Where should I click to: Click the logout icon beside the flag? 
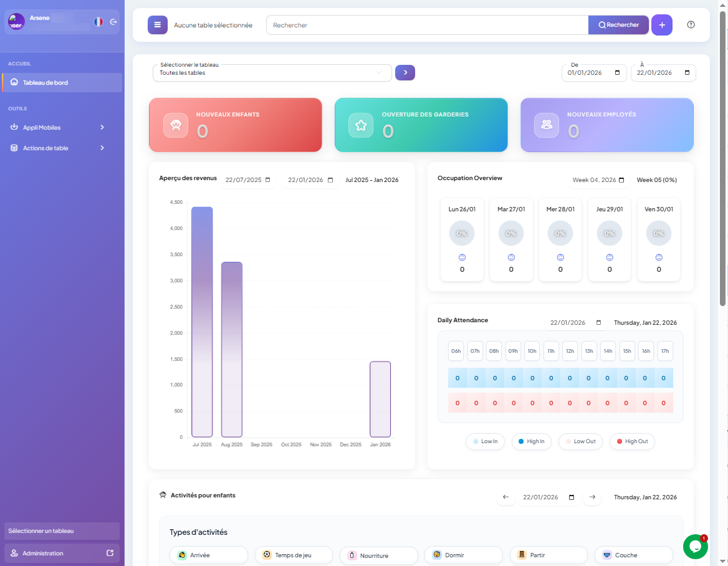coord(113,22)
